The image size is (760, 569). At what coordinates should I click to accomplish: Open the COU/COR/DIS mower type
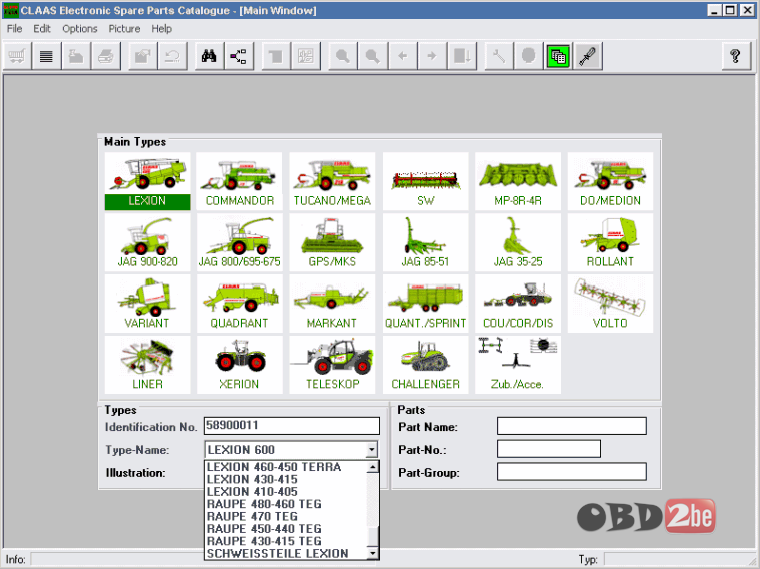[518, 303]
